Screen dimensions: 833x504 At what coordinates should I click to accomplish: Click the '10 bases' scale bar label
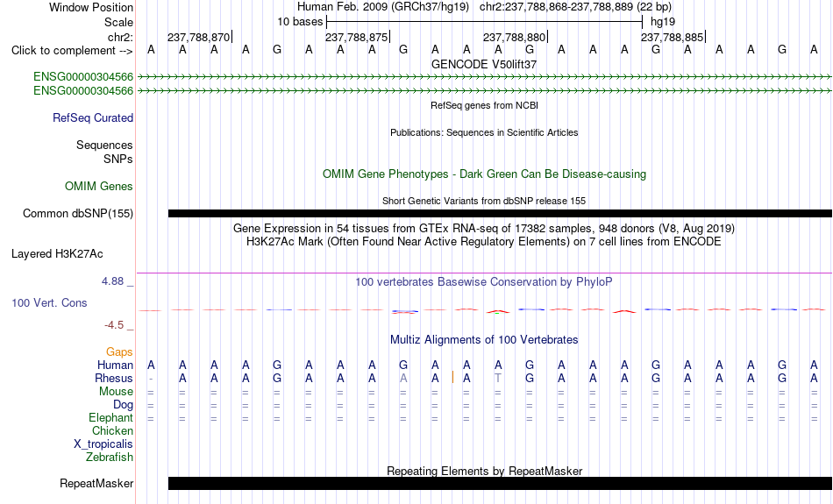pos(300,22)
